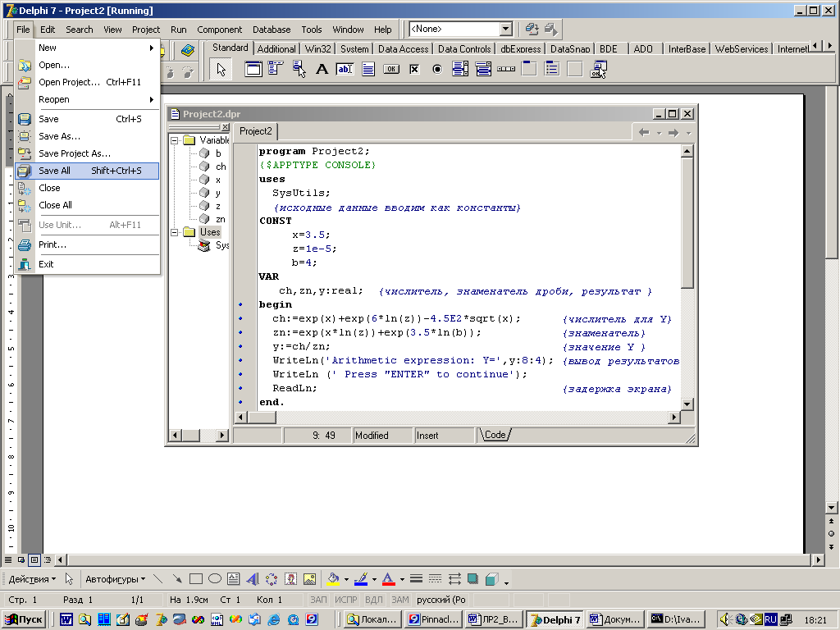
Task: Switch to the Win32 palette tab
Action: 317,48
